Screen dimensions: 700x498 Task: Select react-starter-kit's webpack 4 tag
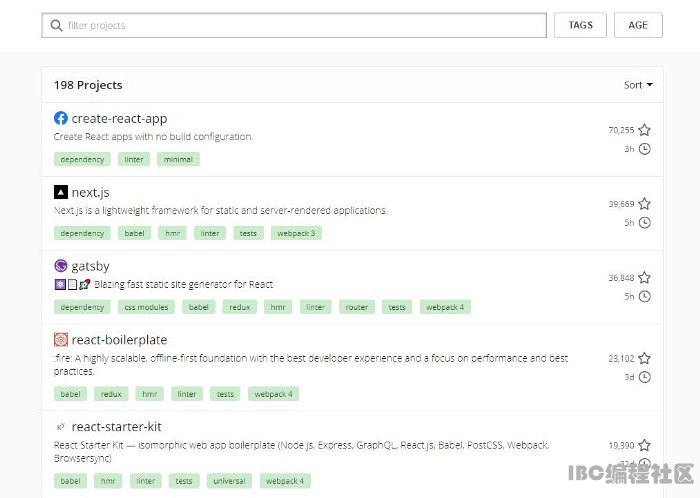(x=285, y=481)
